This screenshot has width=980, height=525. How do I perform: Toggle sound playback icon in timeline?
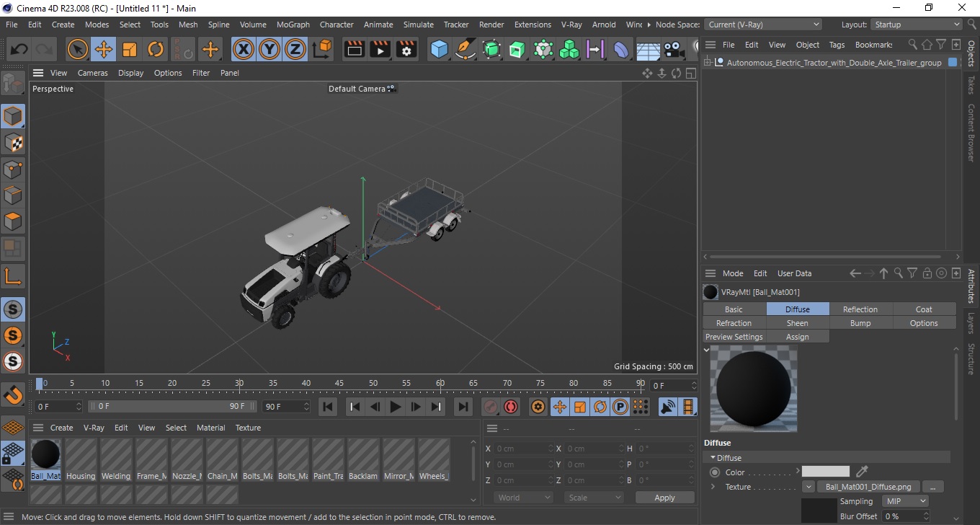[668, 407]
